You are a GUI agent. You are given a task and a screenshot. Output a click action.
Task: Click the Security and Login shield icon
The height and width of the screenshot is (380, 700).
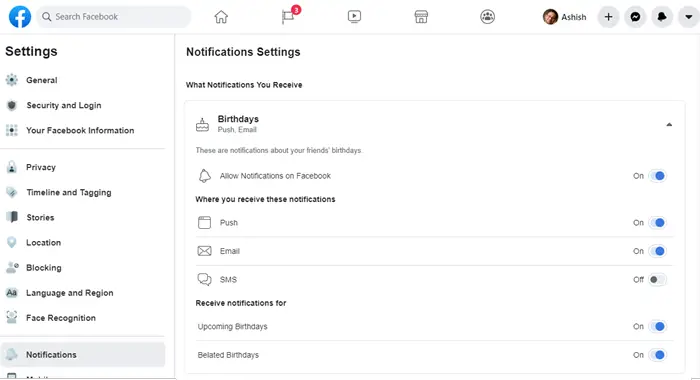(12, 105)
